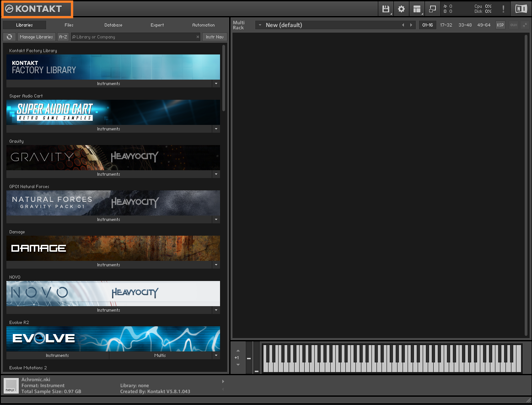Click the multi rack scrollbar
The width and height of the screenshot is (532, 405).
tap(526, 185)
